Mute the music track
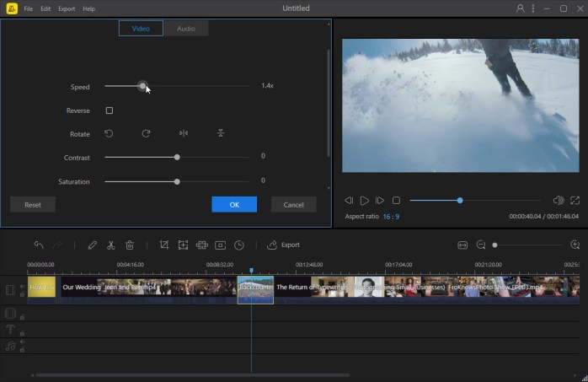This screenshot has height=382, width=588. pos(22,342)
